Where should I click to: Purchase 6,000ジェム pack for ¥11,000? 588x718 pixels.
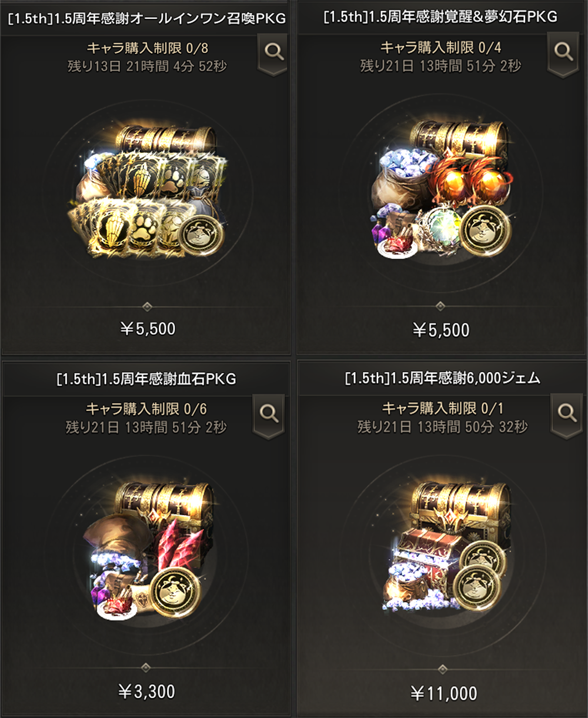point(444,693)
